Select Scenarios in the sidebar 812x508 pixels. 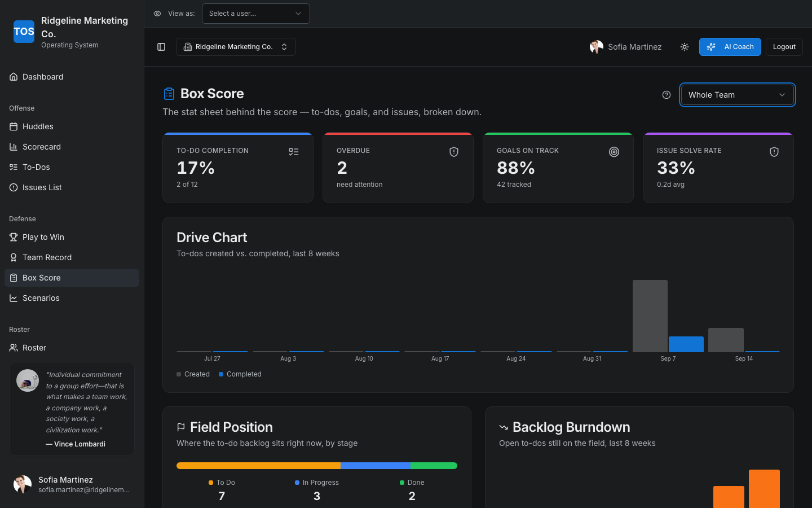coord(72,298)
